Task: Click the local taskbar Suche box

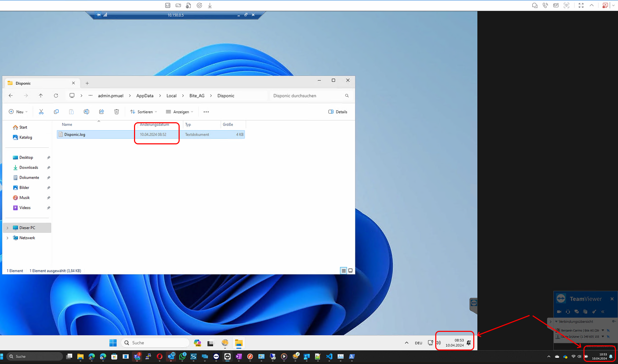Action: (35, 356)
